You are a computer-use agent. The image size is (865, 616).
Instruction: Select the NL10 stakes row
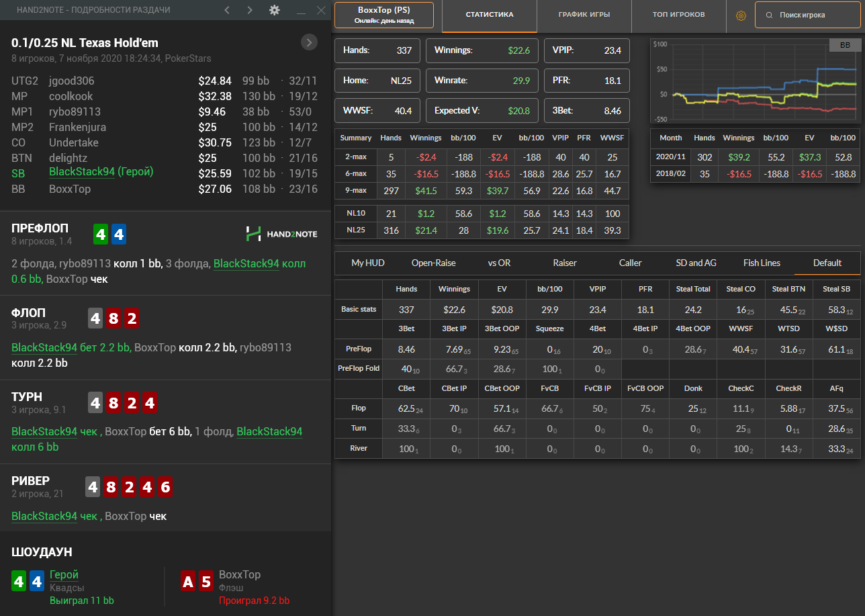(x=482, y=214)
